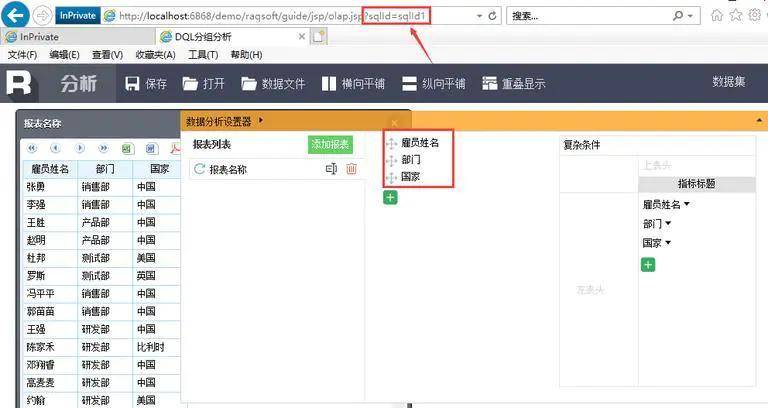The height and width of the screenshot is (408, 768).
Task: Select 报表名称 in the 报表列表
Action: pyautogui.click(x=228, y=169)
